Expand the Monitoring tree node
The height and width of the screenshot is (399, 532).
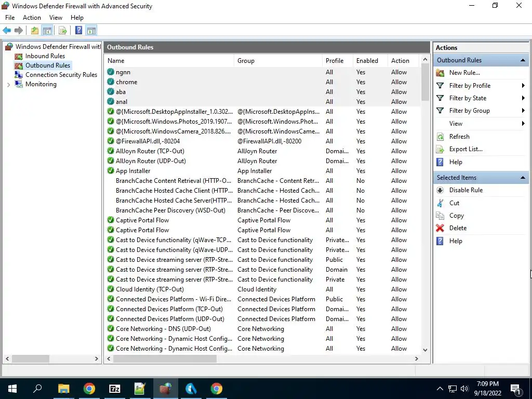point(8,85)
